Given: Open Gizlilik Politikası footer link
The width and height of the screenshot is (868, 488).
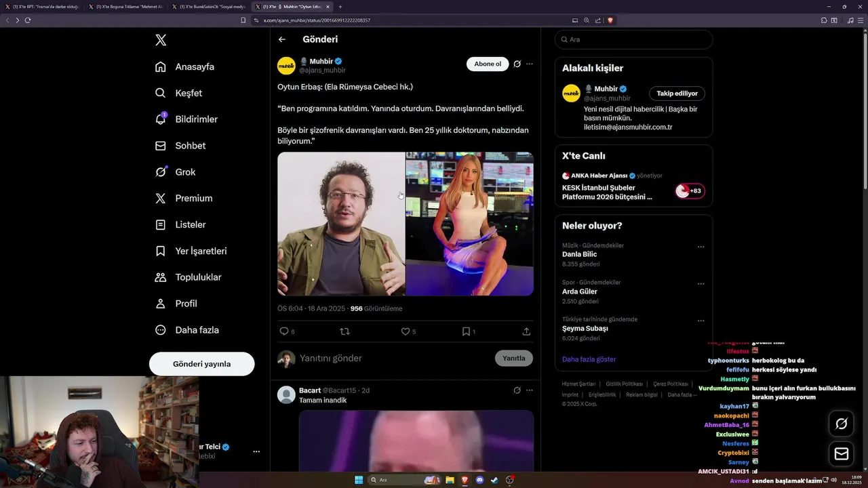Looking at the screenshot, I should 624,384.
